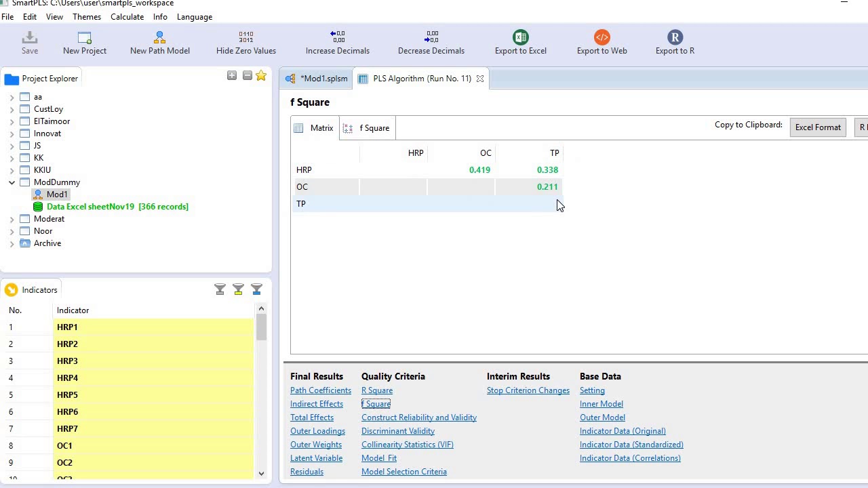Click expand-all plus icon in Project Explorer
This screenshot has width=868, height=488.
click(232, 76)
